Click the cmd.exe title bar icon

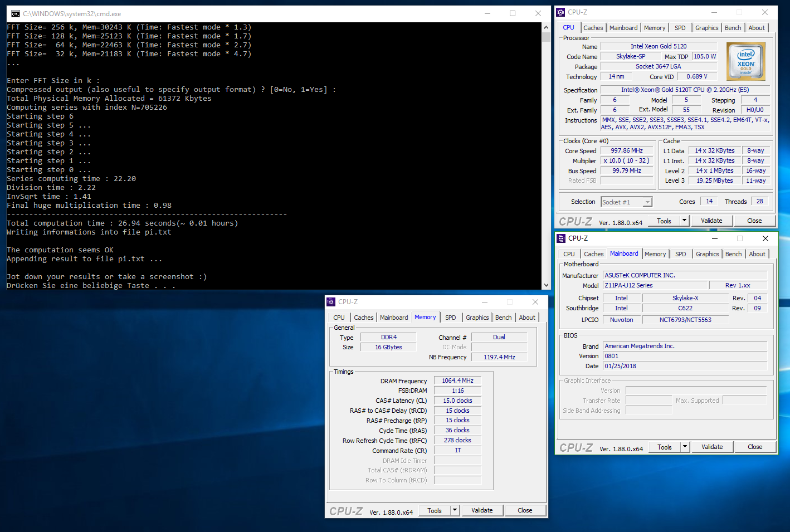pos(15,13)
